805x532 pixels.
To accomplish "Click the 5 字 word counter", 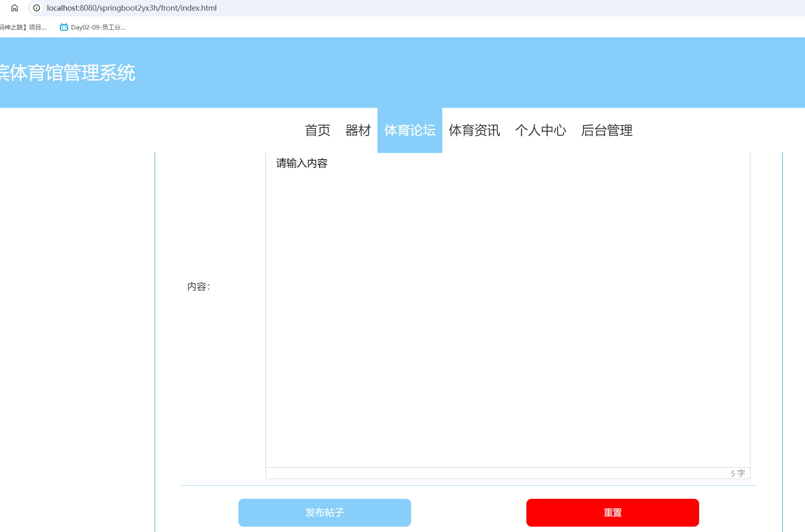I will coord(737,473).
